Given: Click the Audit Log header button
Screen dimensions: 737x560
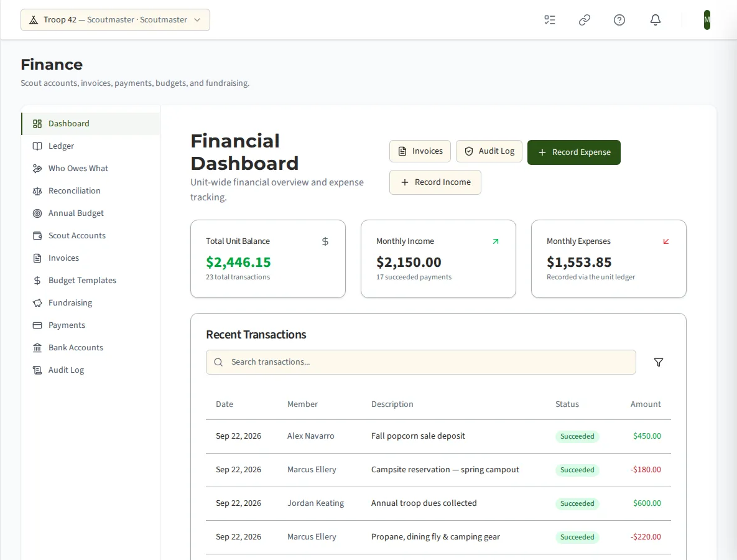Looking at the screenshot, I should (489, 151).
